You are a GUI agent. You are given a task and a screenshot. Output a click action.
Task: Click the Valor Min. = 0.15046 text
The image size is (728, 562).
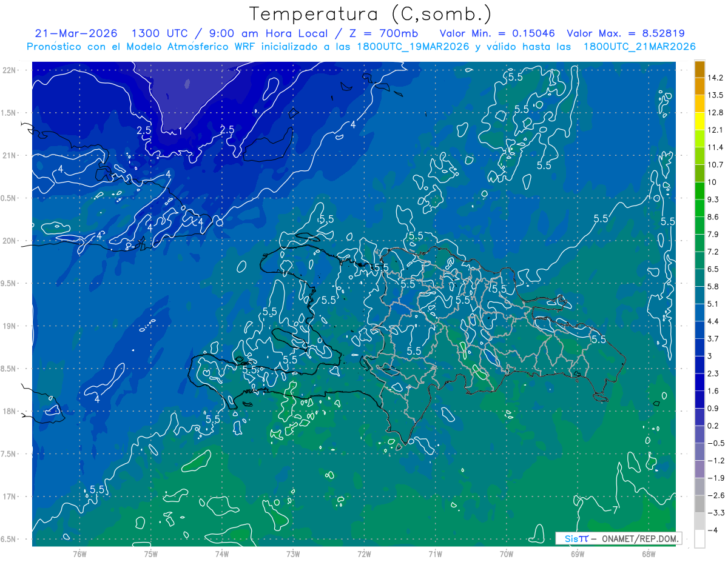(497, 33)
